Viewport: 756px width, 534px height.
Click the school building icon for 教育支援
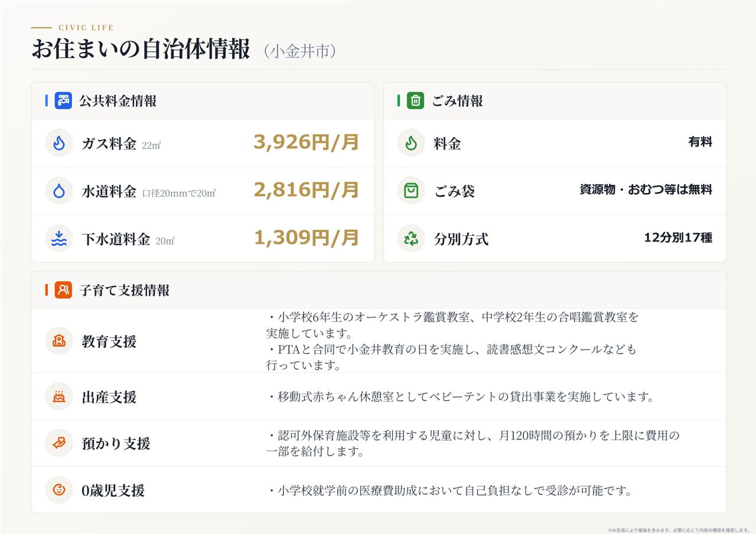[58, 341]
